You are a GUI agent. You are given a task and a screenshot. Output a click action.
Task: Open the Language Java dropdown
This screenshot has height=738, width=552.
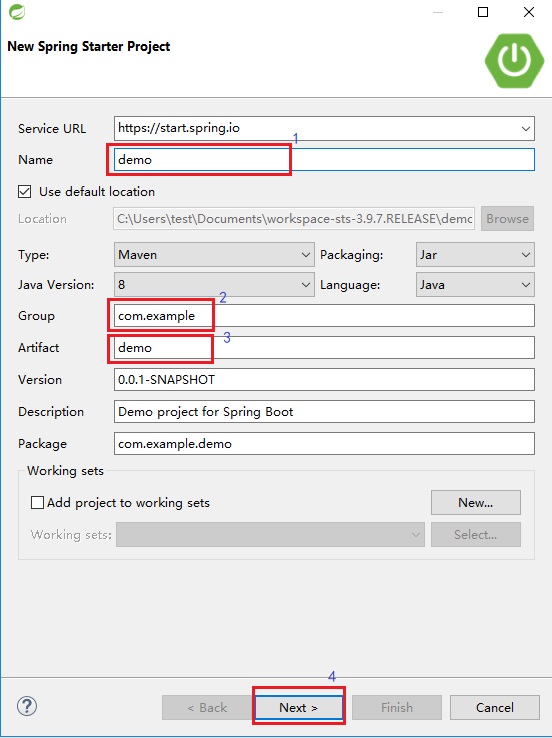(x=475, y=285)
